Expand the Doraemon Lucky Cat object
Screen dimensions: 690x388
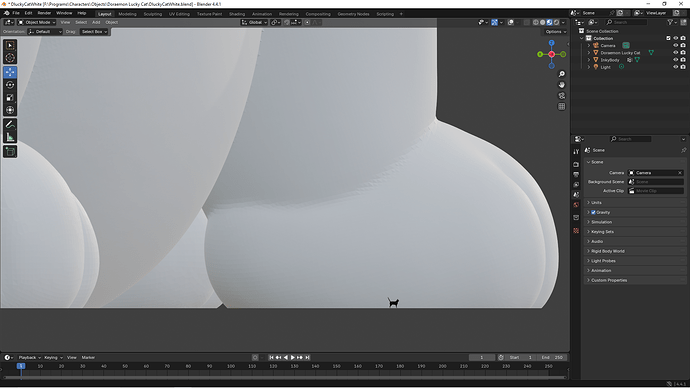[x=589, y=52]
